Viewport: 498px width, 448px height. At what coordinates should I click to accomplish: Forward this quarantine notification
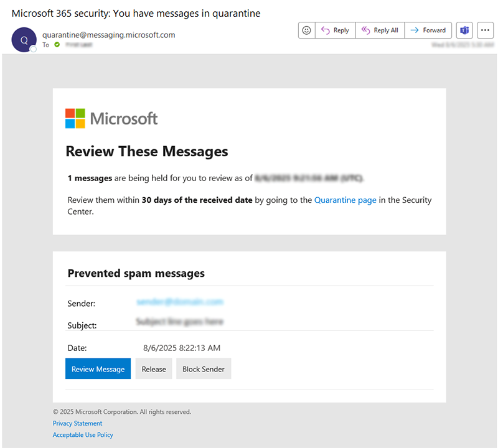[x=428, y=30]
